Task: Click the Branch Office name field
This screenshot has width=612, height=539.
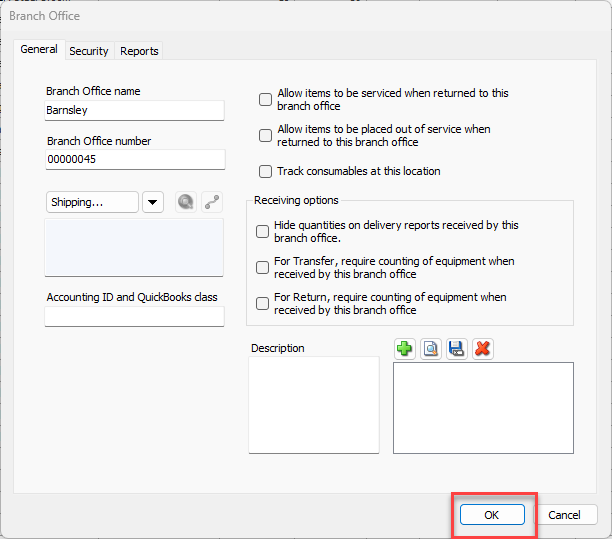Action: click(134, 110)
